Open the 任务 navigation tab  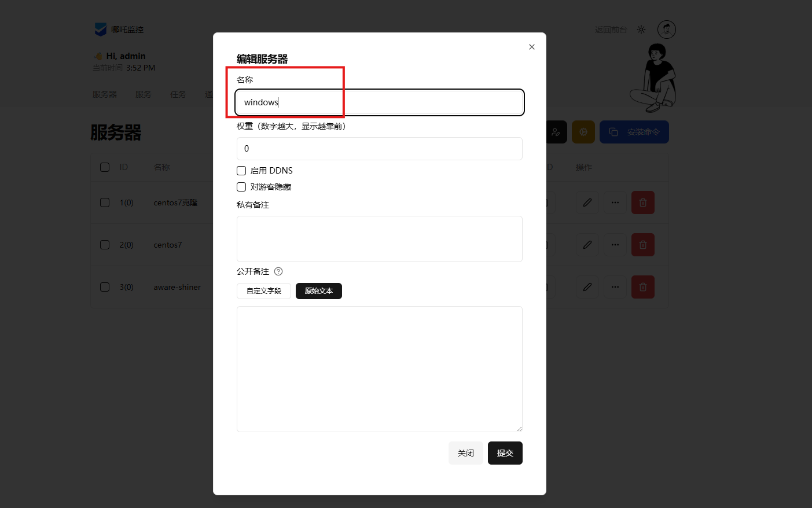coord(178,94)
